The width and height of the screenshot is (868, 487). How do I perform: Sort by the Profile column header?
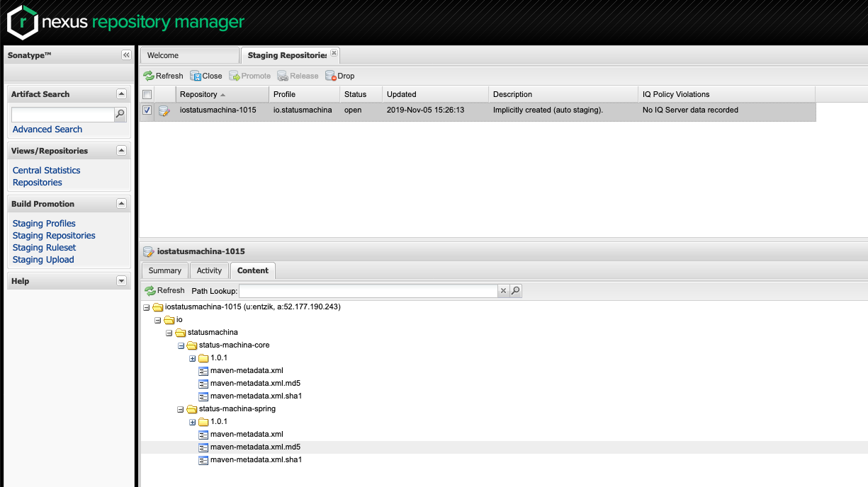[304, 94]
